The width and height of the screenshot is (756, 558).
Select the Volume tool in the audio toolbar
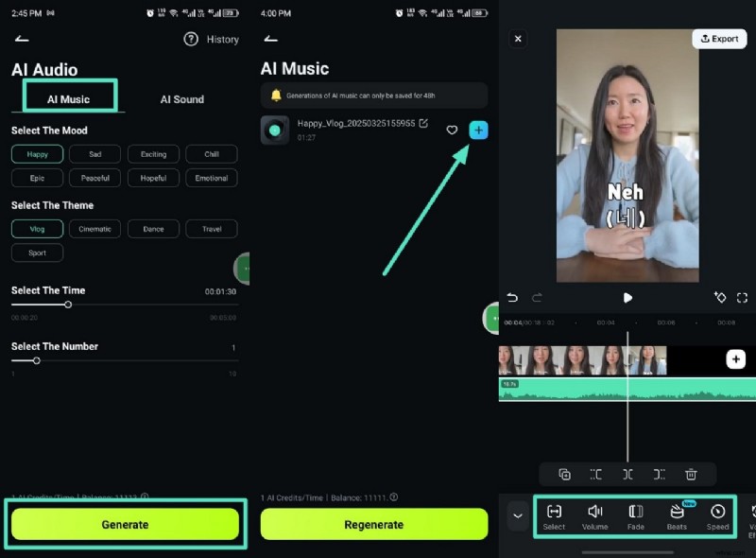tap(594, 515)
